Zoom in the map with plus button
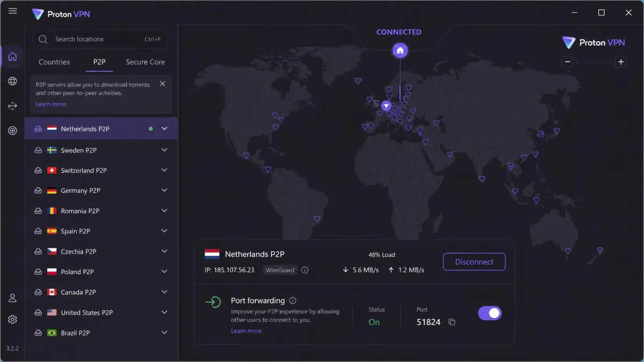This screenshot has height=362, width=644. point(621,62)
